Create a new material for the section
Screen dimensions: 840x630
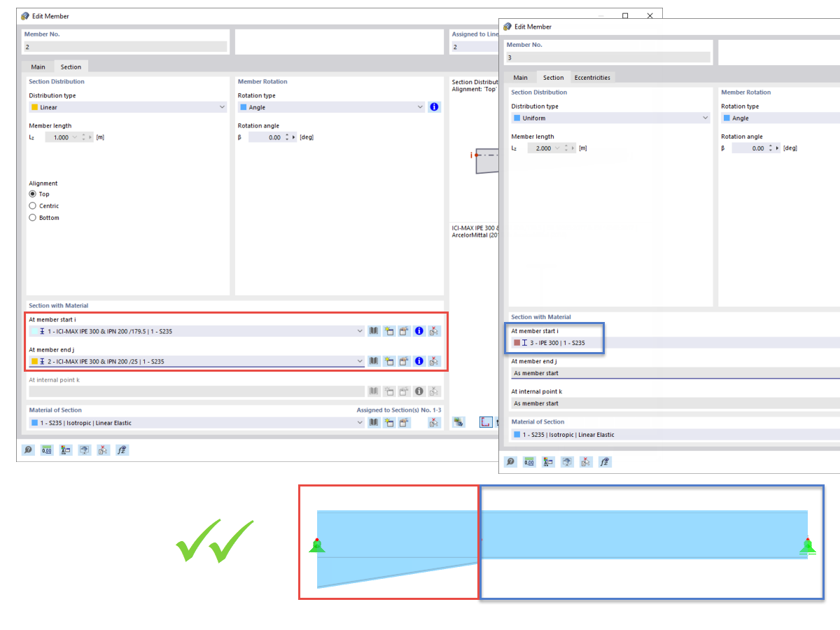tap(389, 421)
